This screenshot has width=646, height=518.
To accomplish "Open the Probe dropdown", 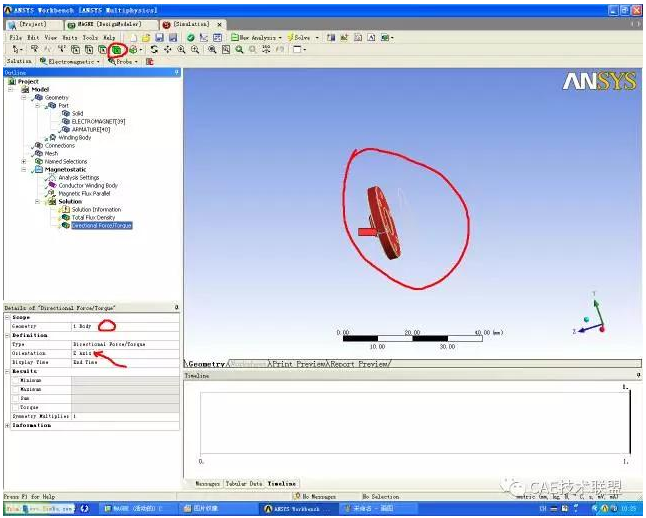I will point(123,62).
